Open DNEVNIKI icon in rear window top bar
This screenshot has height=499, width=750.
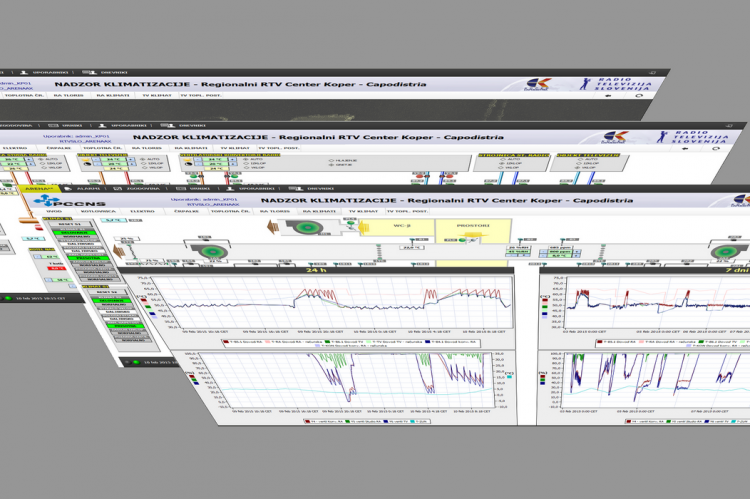pos(89,73)
